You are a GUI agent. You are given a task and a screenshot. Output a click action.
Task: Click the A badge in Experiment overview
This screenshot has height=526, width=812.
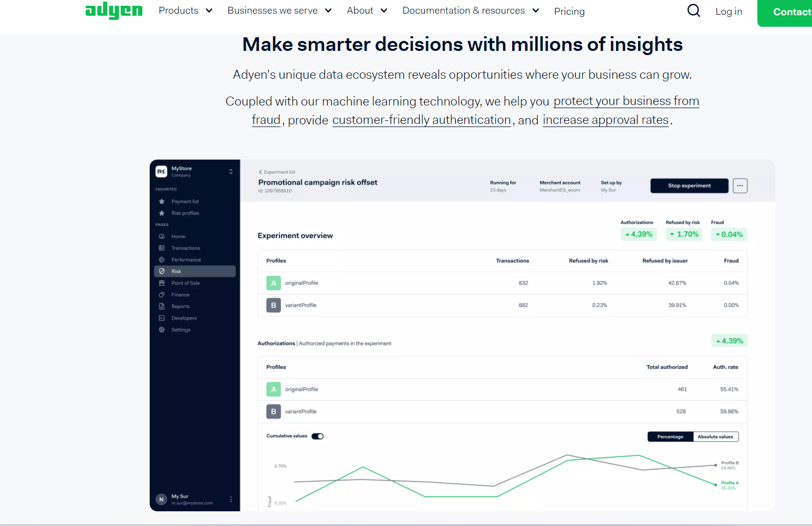point(274,283)
